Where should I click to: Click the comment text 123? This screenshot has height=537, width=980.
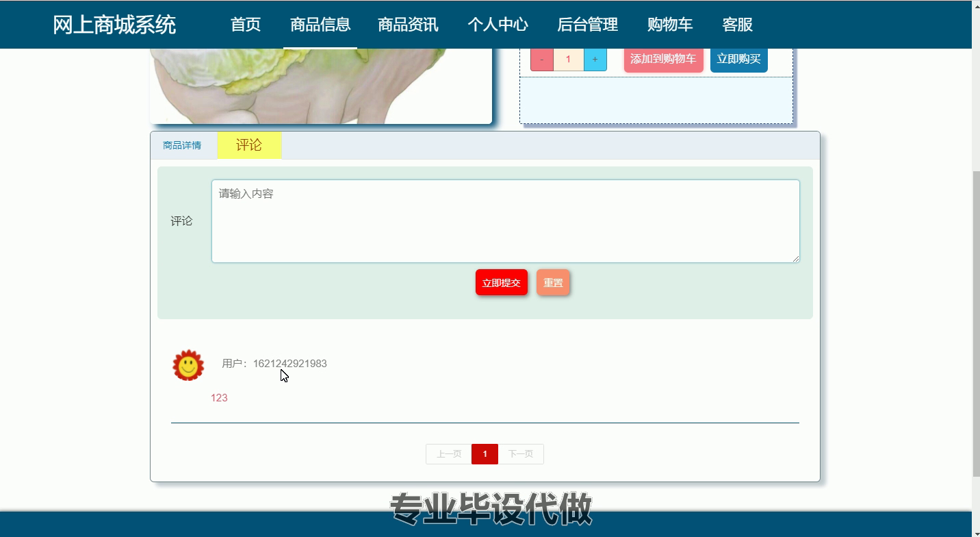[x=219, y=398]
